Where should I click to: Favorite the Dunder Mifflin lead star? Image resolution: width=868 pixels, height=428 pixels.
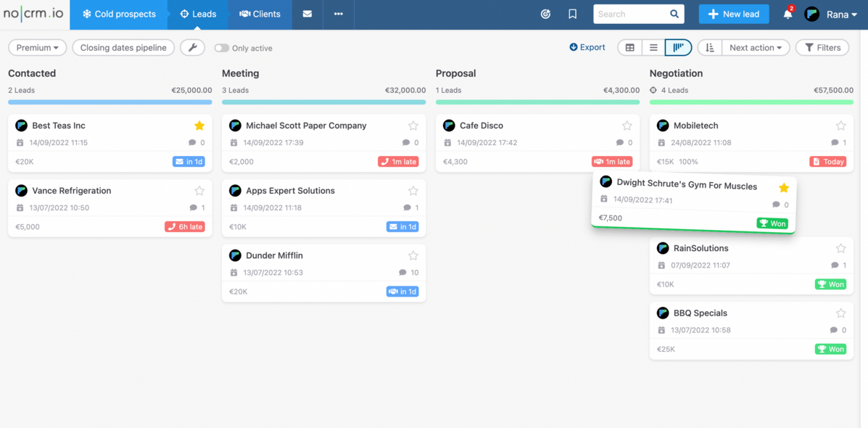tap(413, 255)
